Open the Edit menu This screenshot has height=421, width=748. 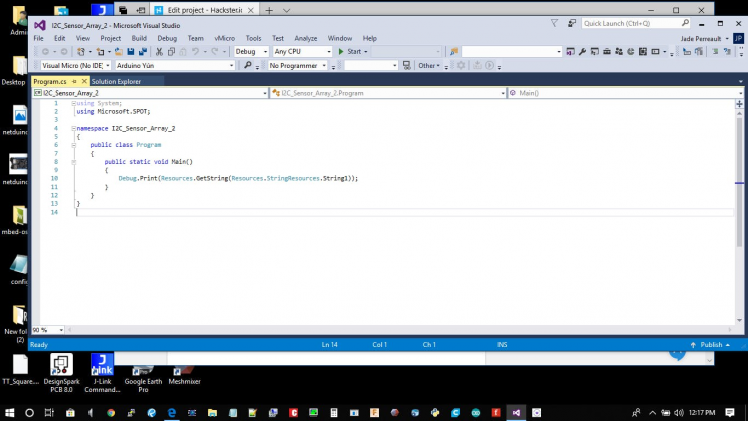[60, 38]
